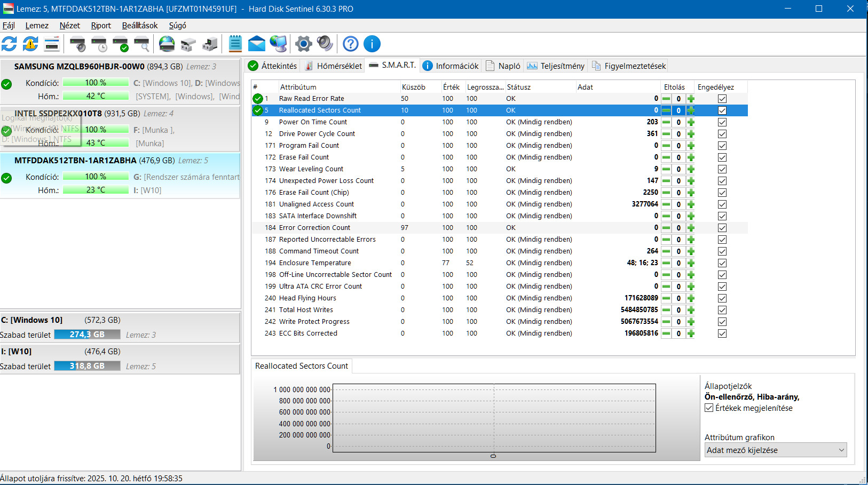Toggle the Értékek megjelenítése checkbox
Screen dimensions: 868x485
[x=709, y=408]
